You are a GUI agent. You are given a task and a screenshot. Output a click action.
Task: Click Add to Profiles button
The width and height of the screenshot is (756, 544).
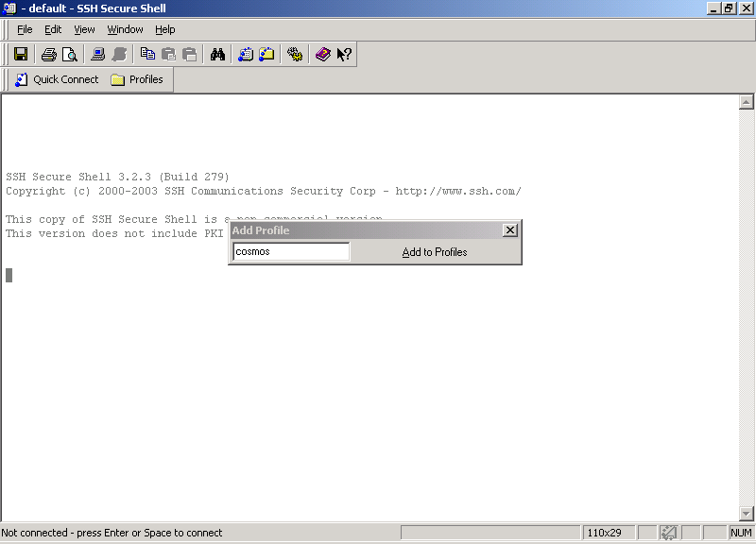[x=435, y=252]
